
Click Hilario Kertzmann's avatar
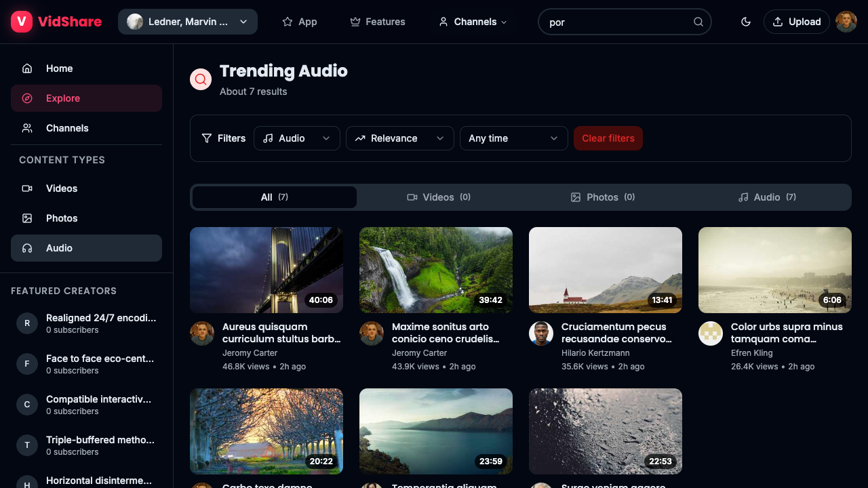[541, 333]
